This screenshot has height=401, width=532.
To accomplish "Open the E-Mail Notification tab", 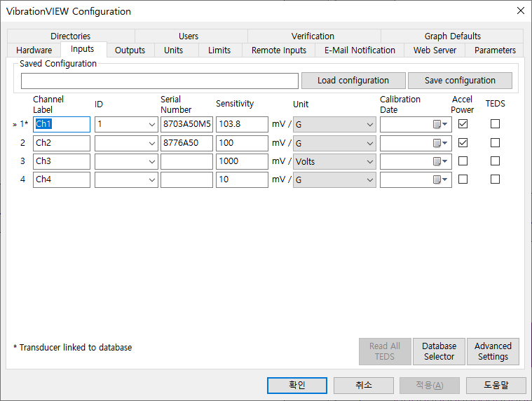I will [360, 50].
